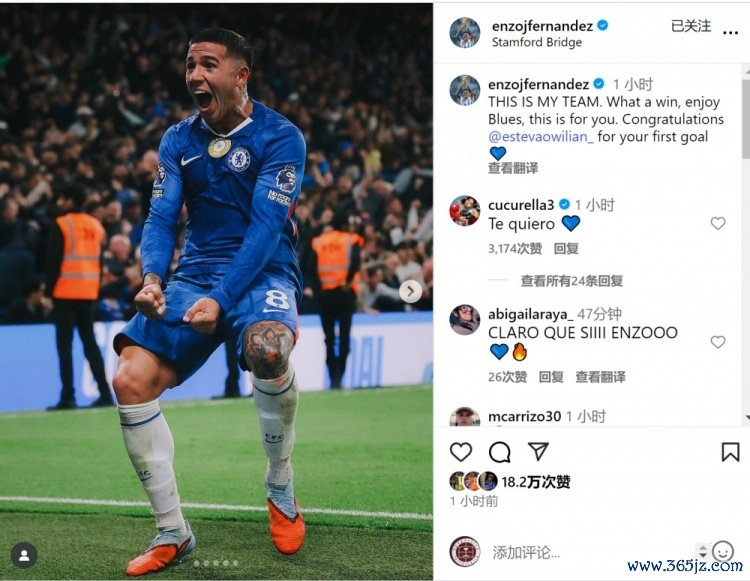
Task: Show translation of abigailaraya_ comment
Action: 600,377
